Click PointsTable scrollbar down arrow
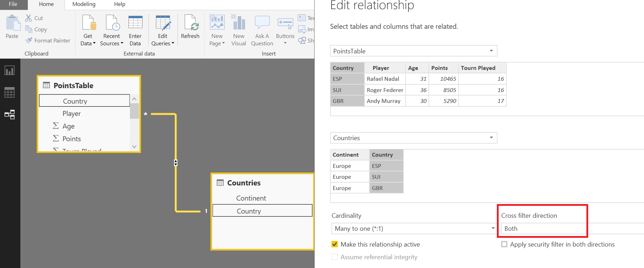This screenshot has height=268, width=644. point(134,146)
